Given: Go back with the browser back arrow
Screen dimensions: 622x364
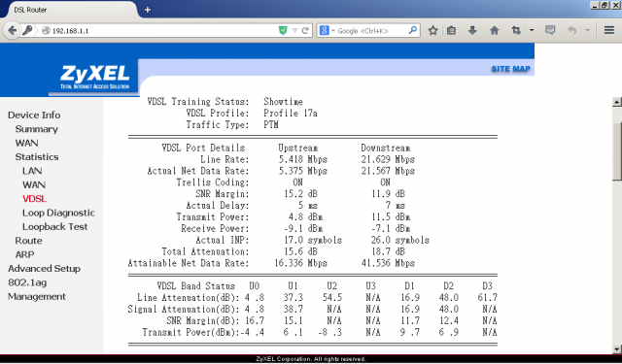Looking at the screenshot, I should (x=12, y=30).
